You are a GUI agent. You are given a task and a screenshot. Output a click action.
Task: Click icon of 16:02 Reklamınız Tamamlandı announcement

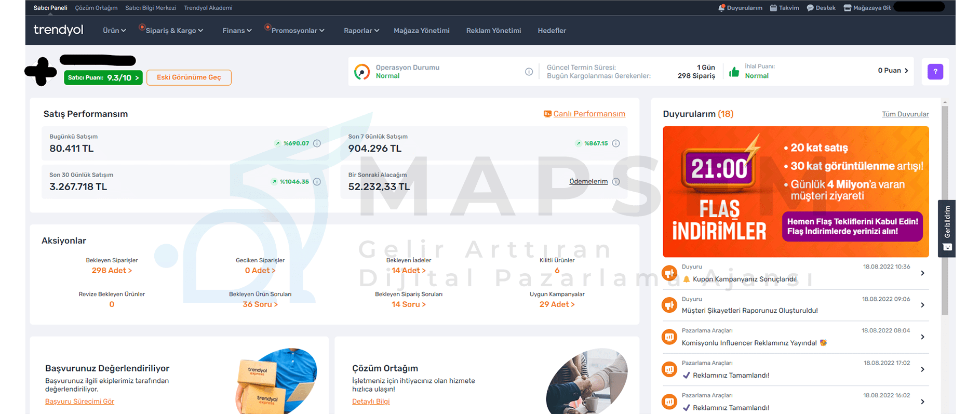(x=669, y=402)
